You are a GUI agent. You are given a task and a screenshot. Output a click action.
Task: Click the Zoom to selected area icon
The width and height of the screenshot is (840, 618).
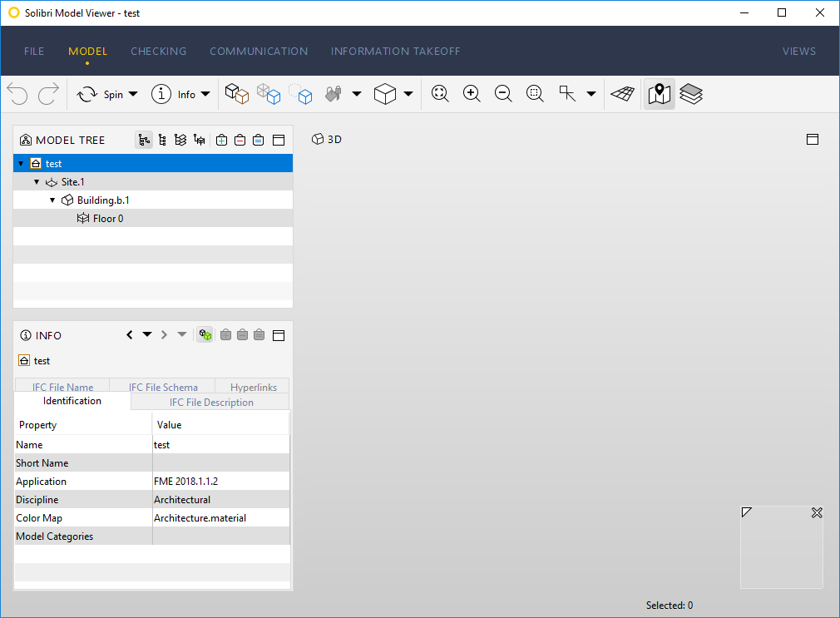tap(535, 94)
